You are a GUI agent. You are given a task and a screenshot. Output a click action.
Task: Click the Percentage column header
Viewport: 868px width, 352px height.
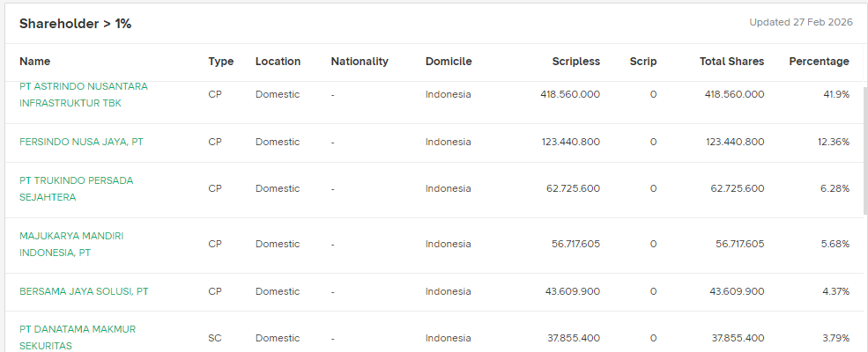coord(819,62)
